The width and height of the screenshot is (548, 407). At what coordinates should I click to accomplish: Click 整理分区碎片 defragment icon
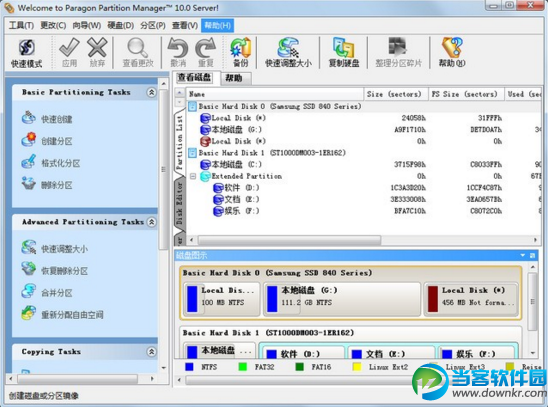[x=398, y=53]
